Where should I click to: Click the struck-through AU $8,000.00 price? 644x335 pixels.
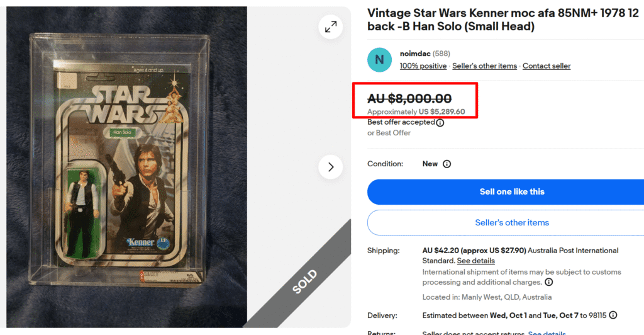(409, 98)
